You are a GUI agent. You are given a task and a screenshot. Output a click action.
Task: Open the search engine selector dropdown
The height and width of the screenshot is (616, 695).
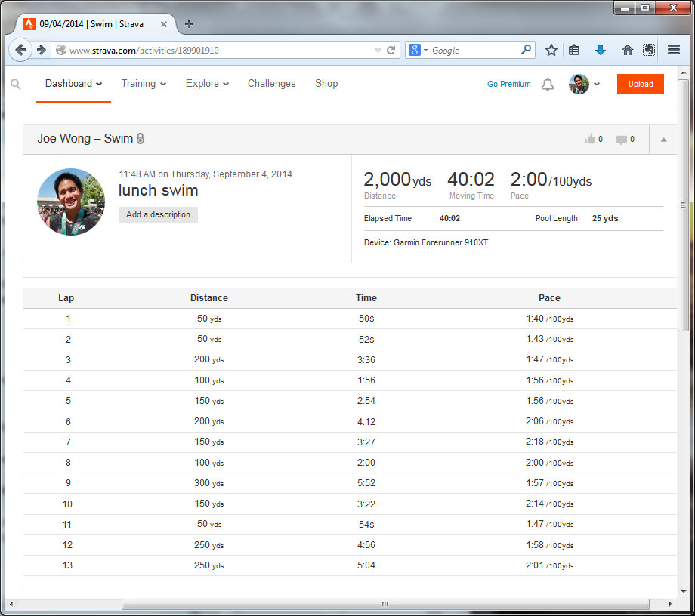418,51
